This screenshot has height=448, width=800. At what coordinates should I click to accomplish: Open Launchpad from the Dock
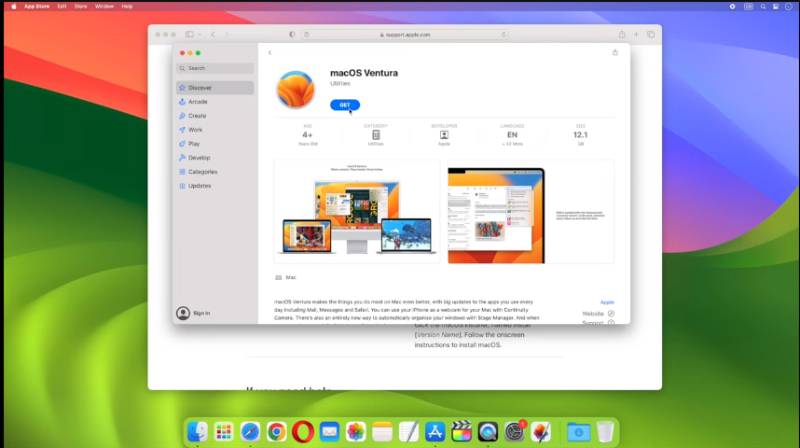(223, 432)
